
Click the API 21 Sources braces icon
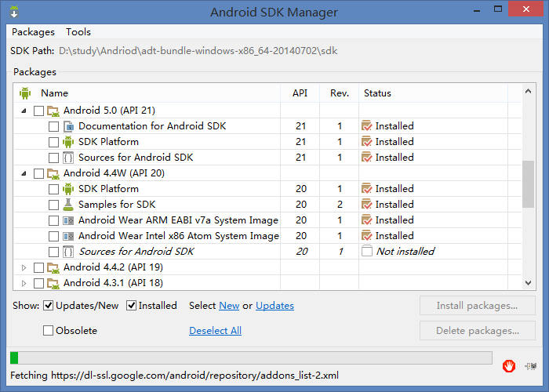[x=68, y=158]
